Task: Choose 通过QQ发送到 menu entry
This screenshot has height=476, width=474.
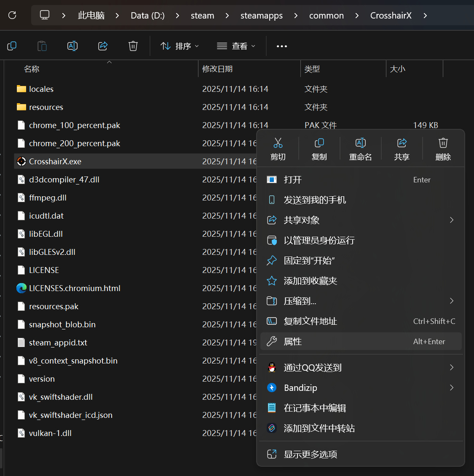Action: (x=361, y=368)
